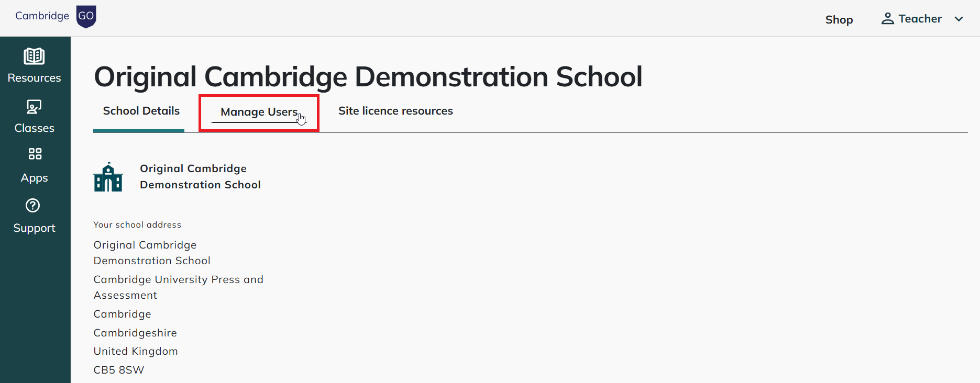Click the Cambridge wordmark text
The height and width of the screenshot is (383, 980).
42,16
